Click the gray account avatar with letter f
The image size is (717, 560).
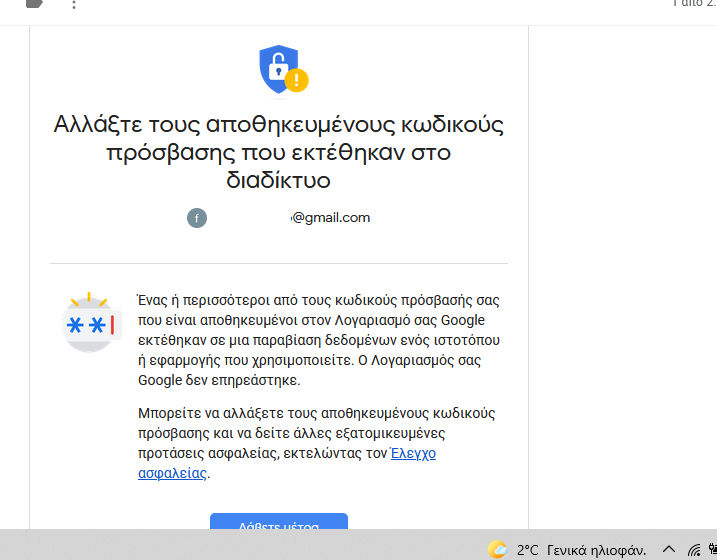tap(197, 218)
